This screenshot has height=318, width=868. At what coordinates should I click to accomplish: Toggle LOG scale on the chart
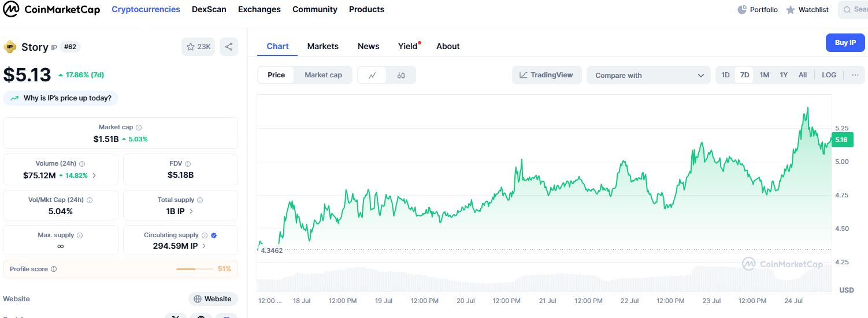(x=829, y=75)
